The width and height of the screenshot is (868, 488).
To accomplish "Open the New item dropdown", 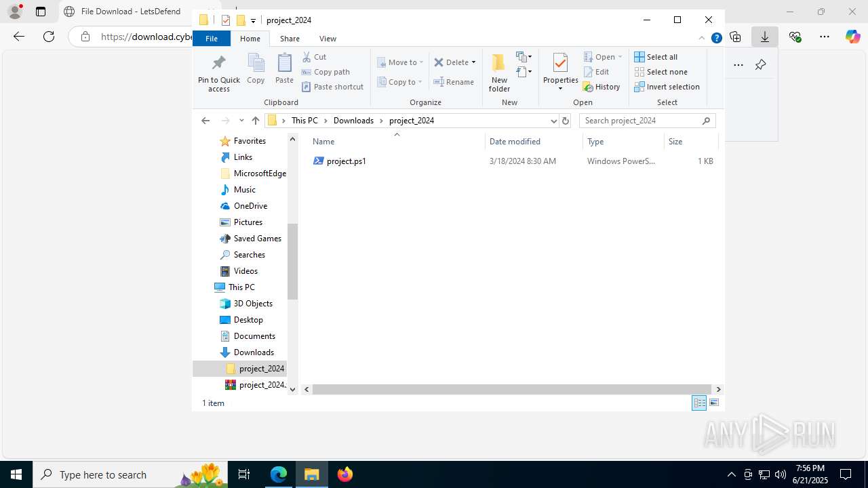I will (x=524, y=57).
